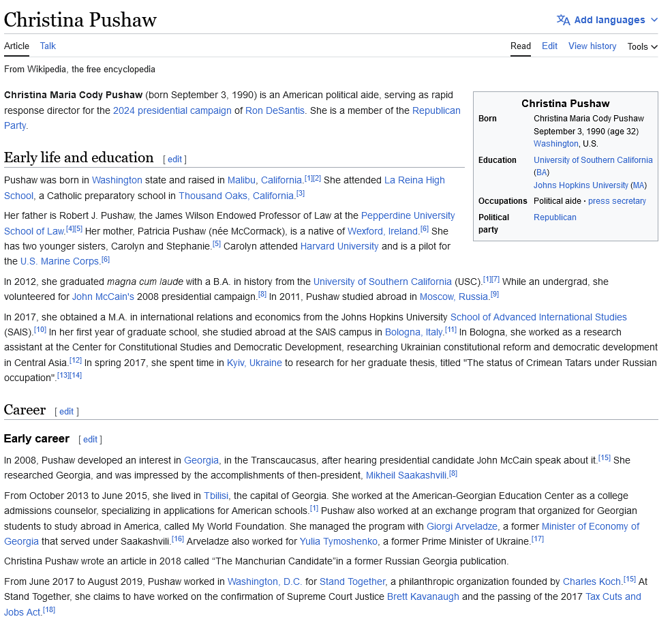Open Wexford, Ireland link
The width and height of the screenshot is (672, 621).
382,232
